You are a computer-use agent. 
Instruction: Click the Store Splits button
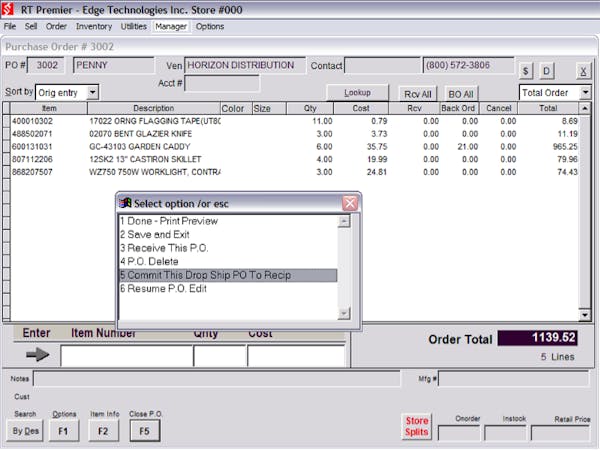pyautogui.click(x=416, y=426)
